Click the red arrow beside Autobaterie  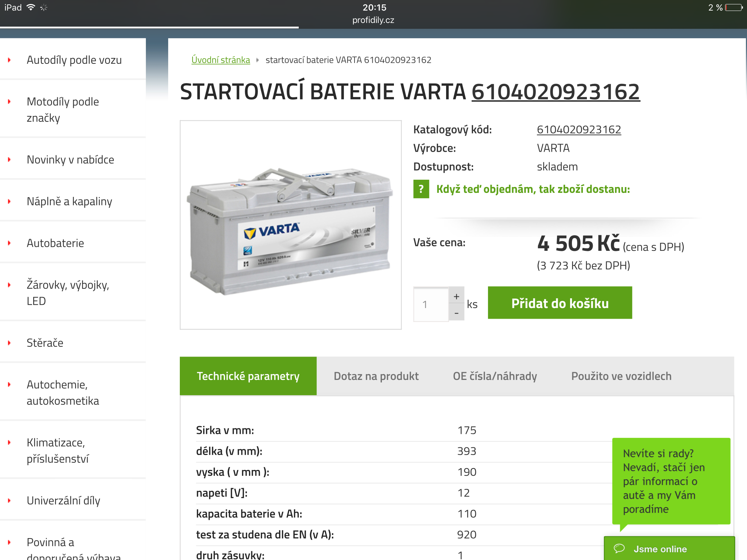click(x=9, y=243)
